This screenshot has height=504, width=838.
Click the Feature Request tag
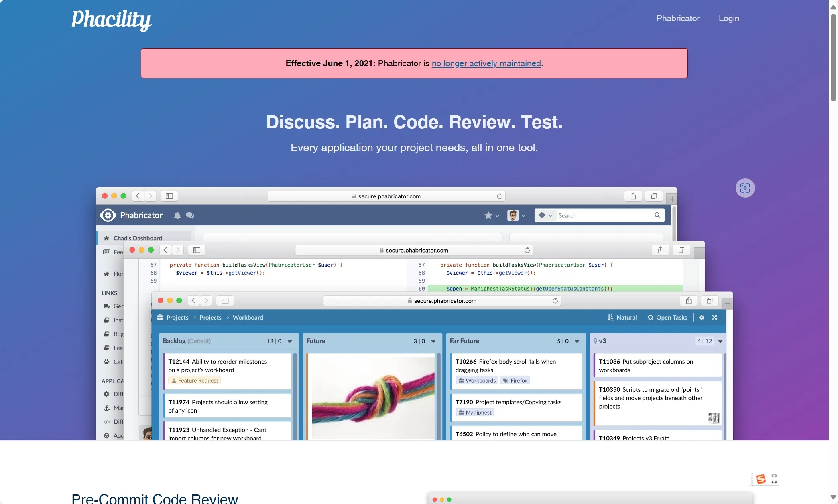click(195, 381)
